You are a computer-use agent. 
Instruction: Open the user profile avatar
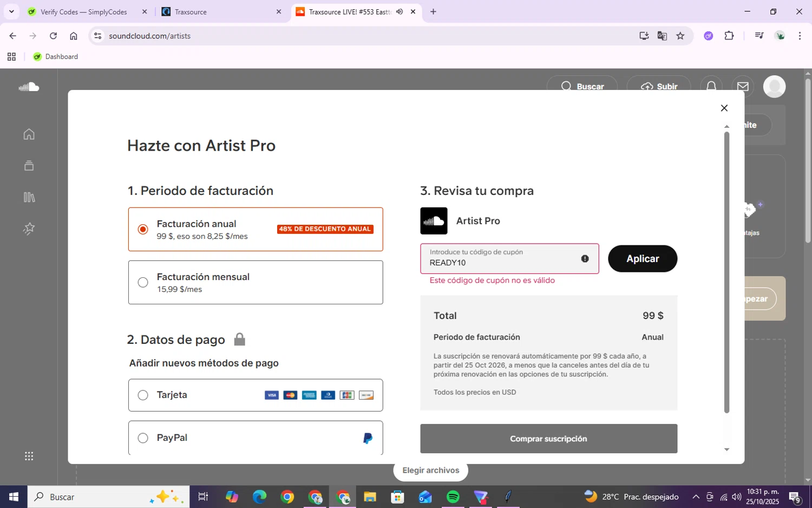pyautogui.click(x=774, y=87)
